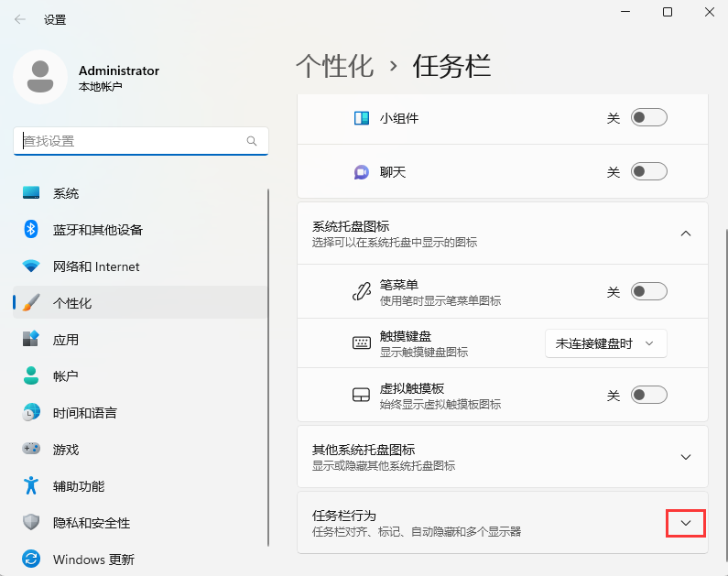Click the 笔菜单 pen icon

(361, 291)
